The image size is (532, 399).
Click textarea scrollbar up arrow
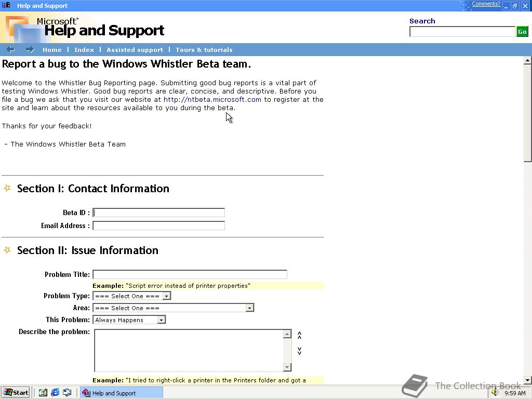pos(287,334)
